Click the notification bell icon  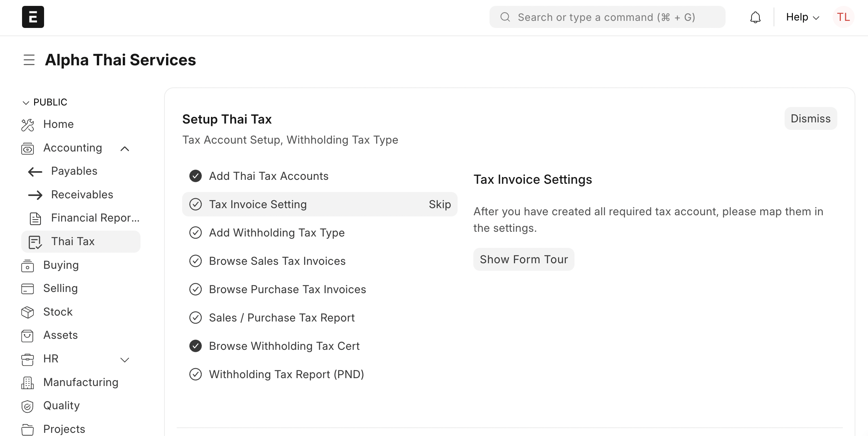(x=755, y=17)
